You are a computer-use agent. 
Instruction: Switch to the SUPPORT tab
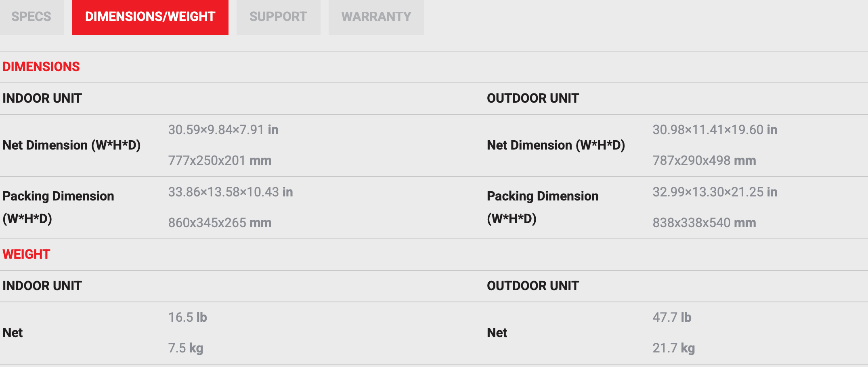pyautogui.click(x=278, y=17)
